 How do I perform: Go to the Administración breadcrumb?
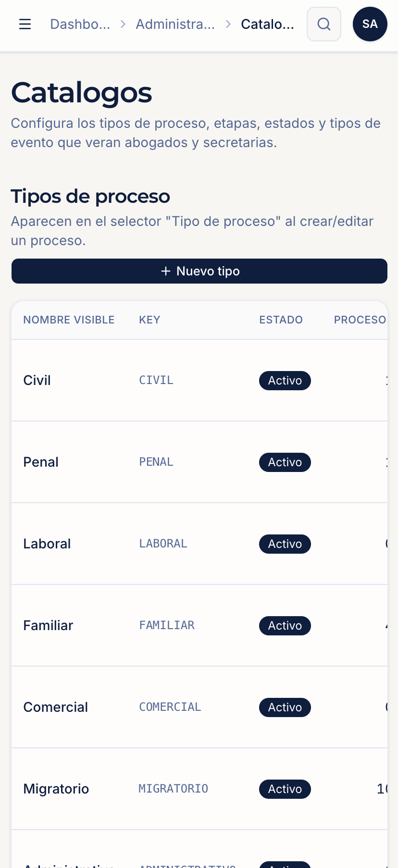[175, 24]
